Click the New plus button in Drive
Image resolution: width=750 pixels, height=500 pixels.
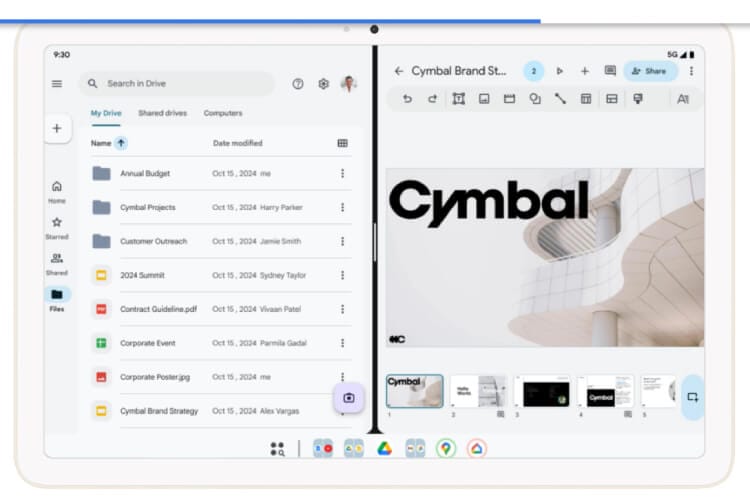coord(57,128)
